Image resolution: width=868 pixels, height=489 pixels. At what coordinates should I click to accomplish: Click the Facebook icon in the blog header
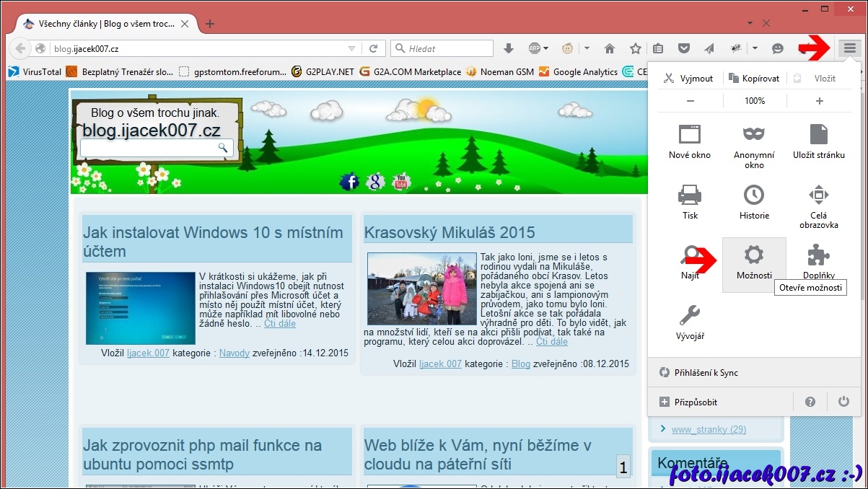[x=349, y=181]
